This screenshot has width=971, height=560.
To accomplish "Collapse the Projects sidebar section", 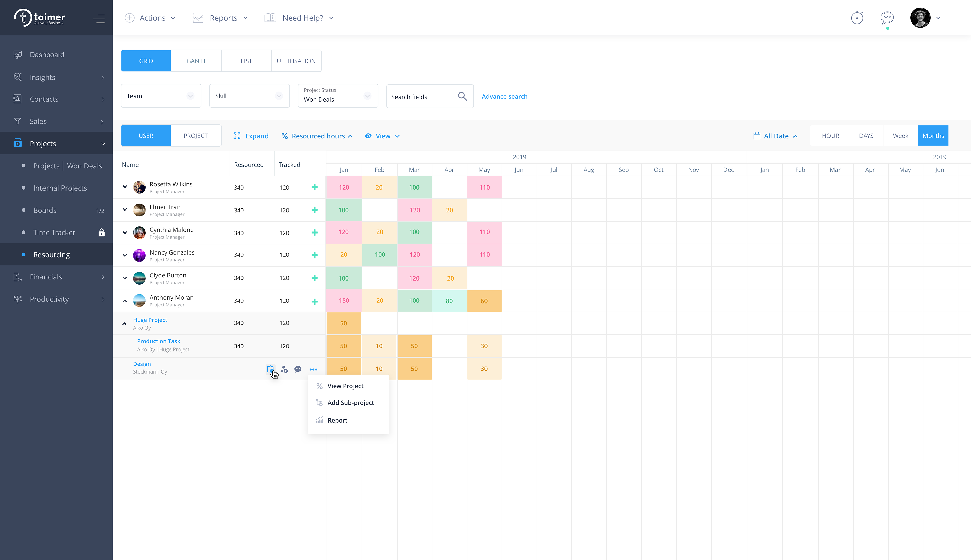I will click(x=56, y=144).
